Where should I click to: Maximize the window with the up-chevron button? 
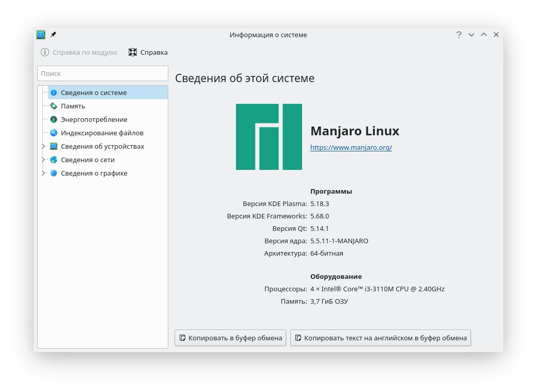tap(484, 35)
